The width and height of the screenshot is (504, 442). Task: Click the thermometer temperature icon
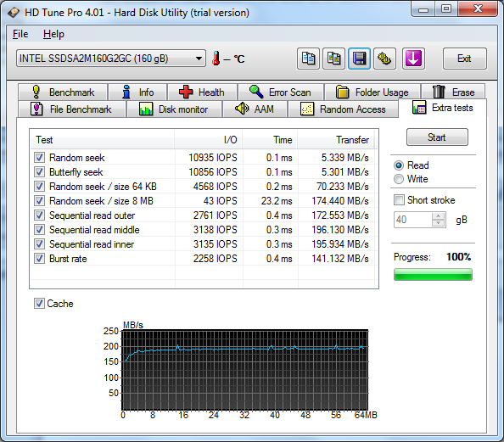coord(216,59)
